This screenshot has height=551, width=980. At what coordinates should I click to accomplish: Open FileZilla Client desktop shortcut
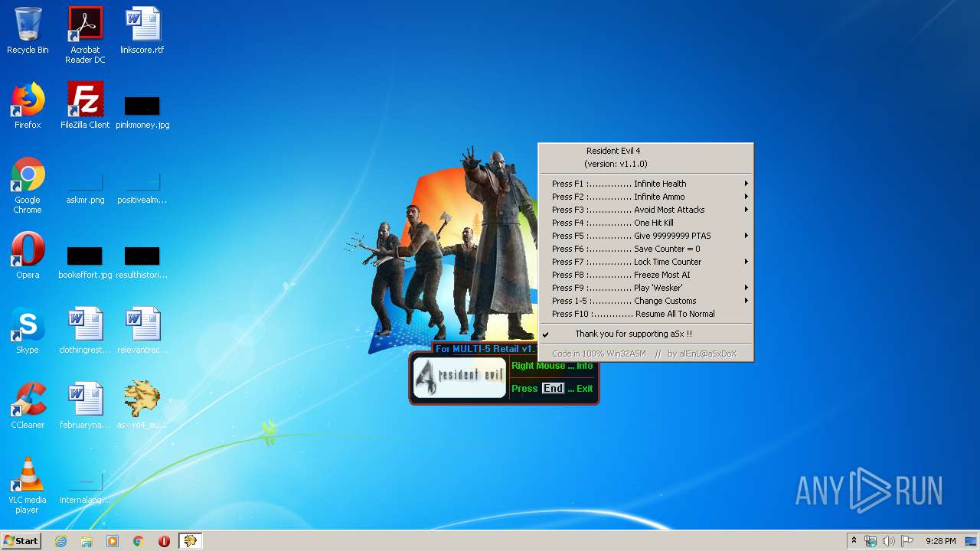[x=85, y=106]
